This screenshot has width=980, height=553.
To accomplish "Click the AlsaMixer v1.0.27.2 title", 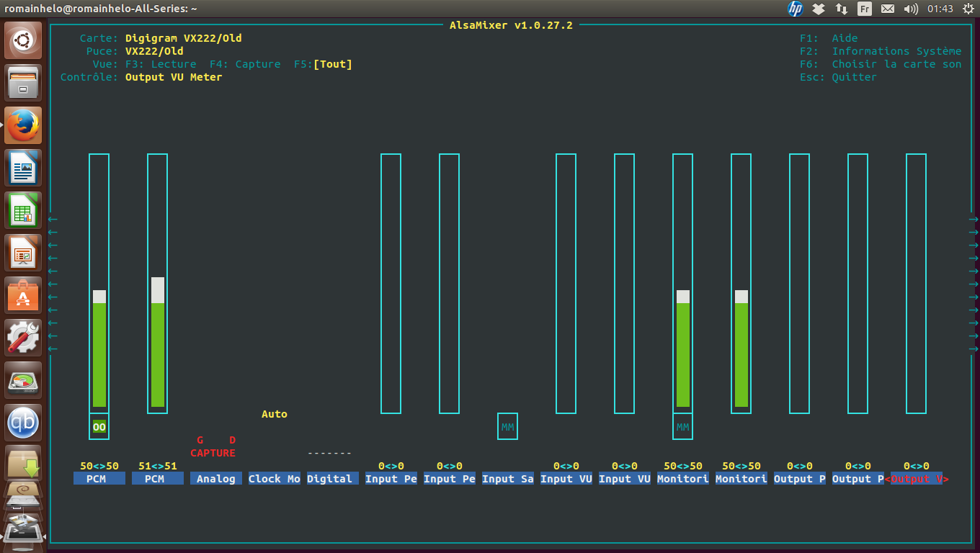I will pyautogui.click(x=511, y=25).
